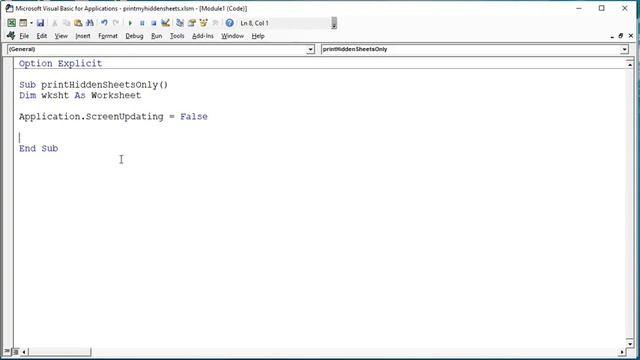Click the Ln 8, Col 1 position indicator
Viewport: 640px width, 360px height.
tap(255, 23)
